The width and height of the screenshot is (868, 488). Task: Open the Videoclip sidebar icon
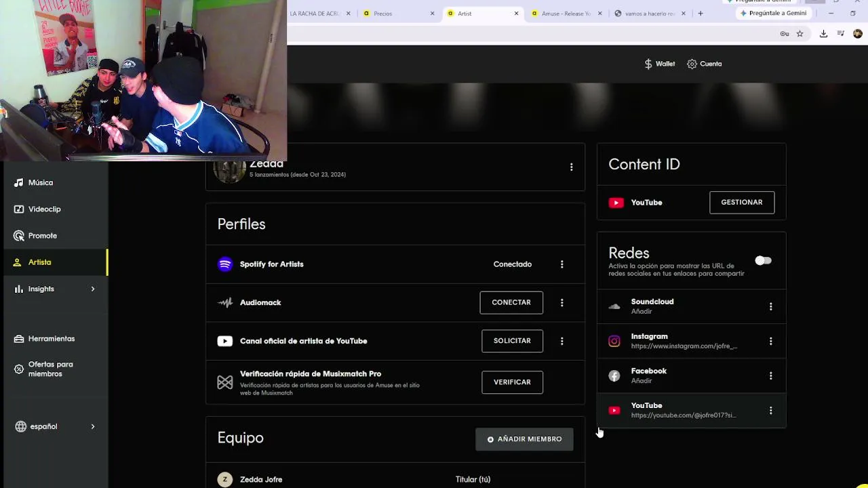tap(18, 209)
